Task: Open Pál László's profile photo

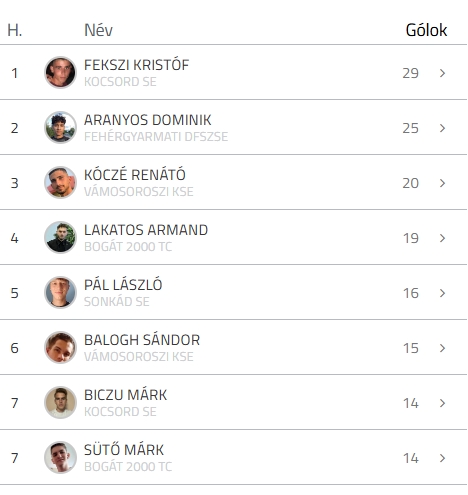Action: tap(60, 292)
